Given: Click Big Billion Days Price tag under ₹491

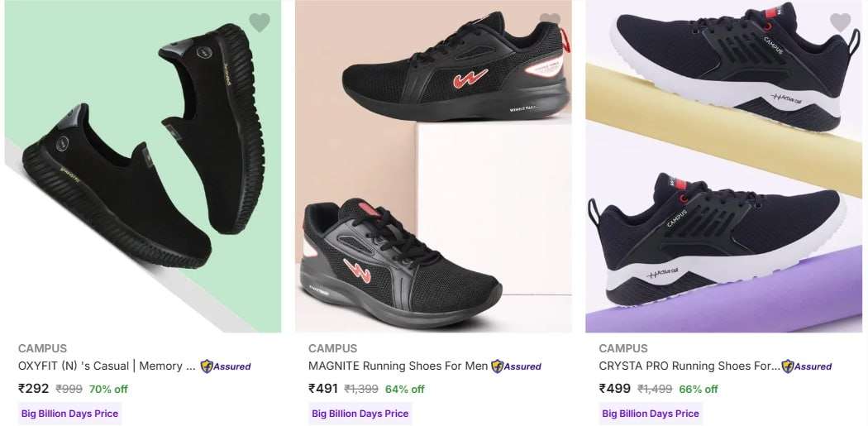Looking at the screenshot, I should tap(360, 414).
